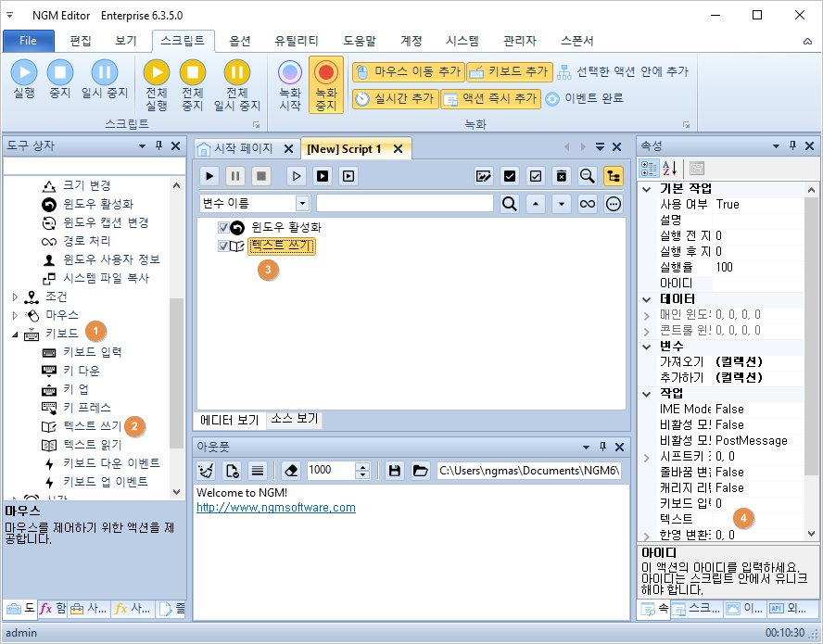Stop all scripts with 전체 중지
This screenshot has width=823, height=644.
pyautogui.click(x=193, y=85)
